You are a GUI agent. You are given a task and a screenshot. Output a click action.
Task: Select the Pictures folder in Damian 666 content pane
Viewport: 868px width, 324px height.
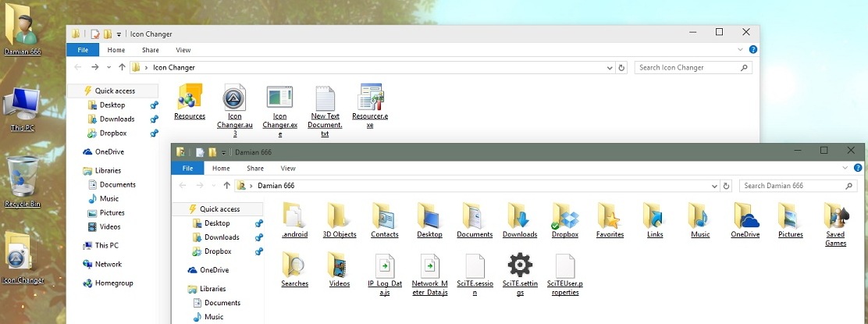coord(791,220)
